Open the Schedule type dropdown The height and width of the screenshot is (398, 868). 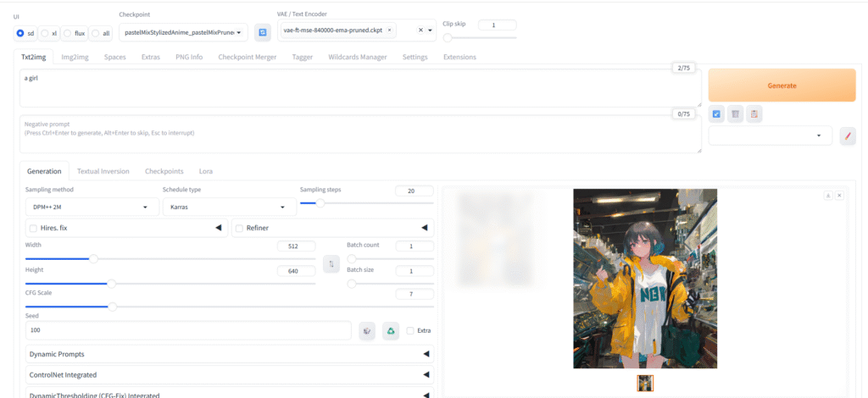229,207
